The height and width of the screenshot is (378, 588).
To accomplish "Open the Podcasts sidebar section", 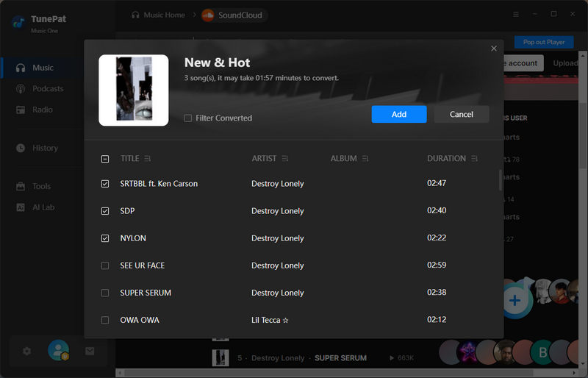I will point(48,89).
